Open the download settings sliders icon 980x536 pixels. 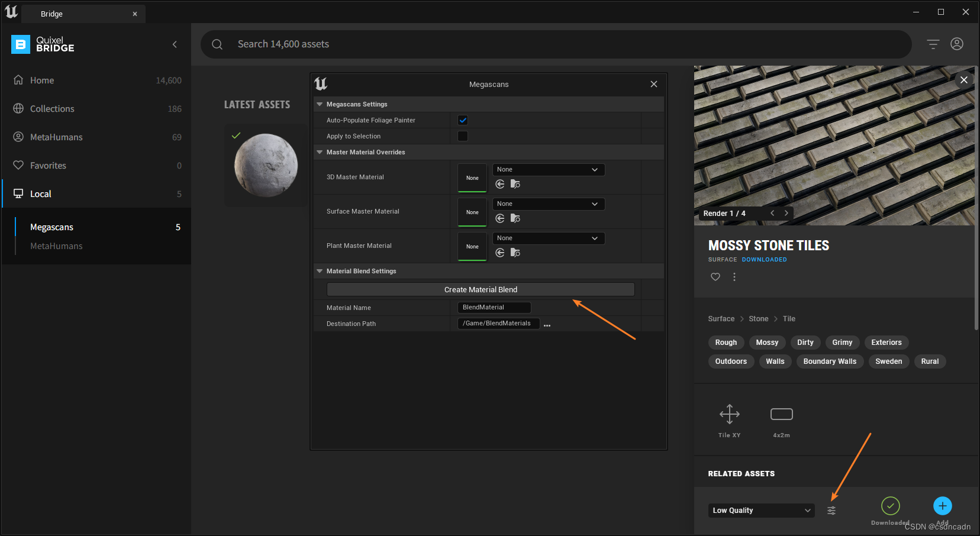click(x=831, y=511)
